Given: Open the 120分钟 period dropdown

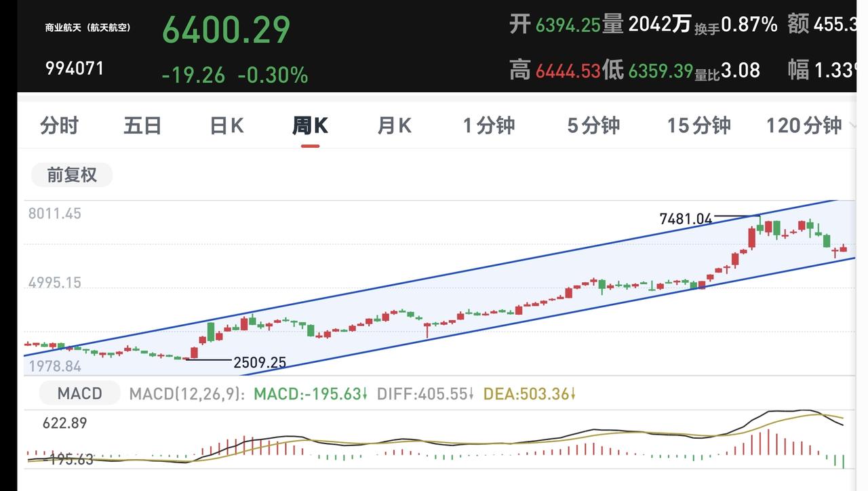Looking at the screenshot, I should (810, 125).
